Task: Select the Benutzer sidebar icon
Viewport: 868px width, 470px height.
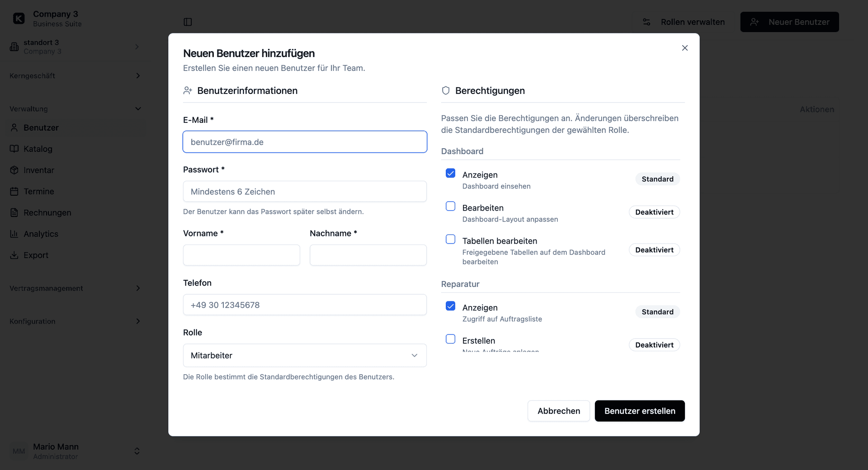Action: coord(15,127)
